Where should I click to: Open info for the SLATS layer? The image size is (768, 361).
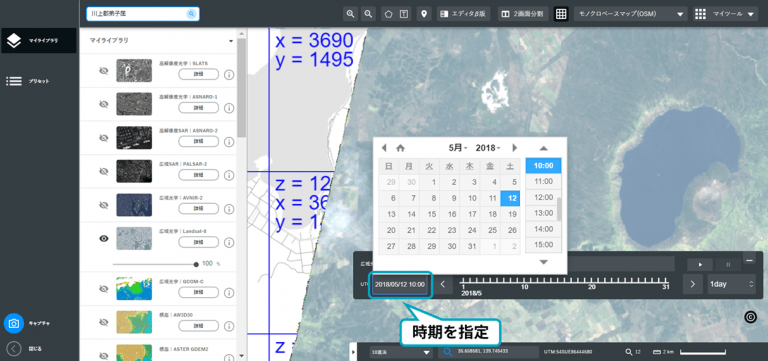[229, 75]
